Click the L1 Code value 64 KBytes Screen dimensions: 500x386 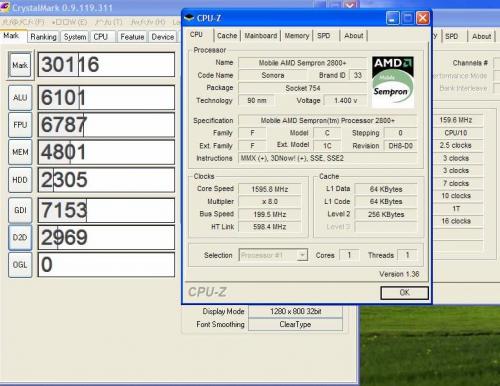(386, 202)
